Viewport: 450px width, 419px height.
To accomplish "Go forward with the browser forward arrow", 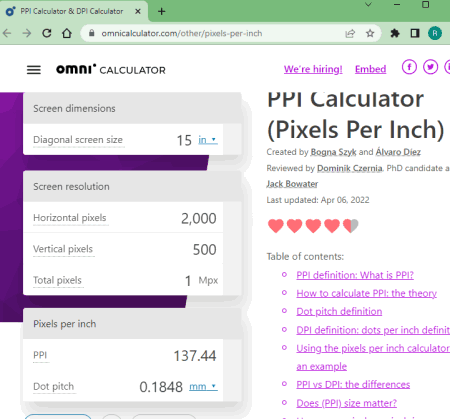I will point(27,33).
